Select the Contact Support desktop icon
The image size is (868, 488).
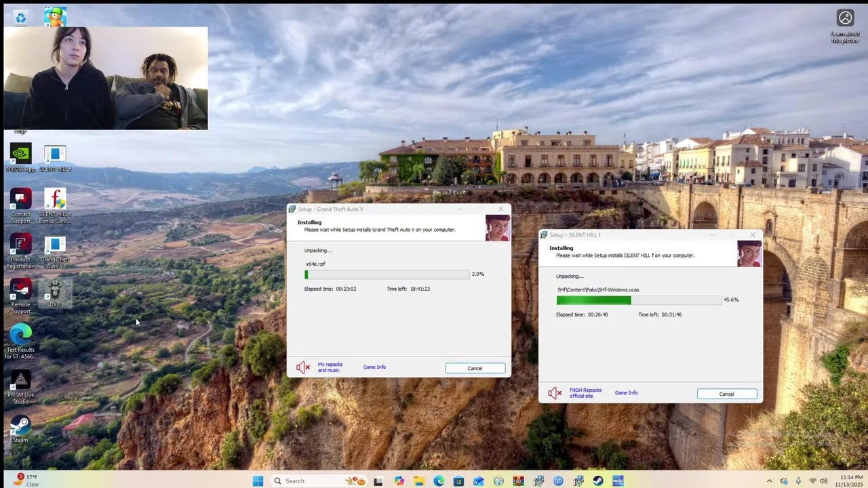20,206
